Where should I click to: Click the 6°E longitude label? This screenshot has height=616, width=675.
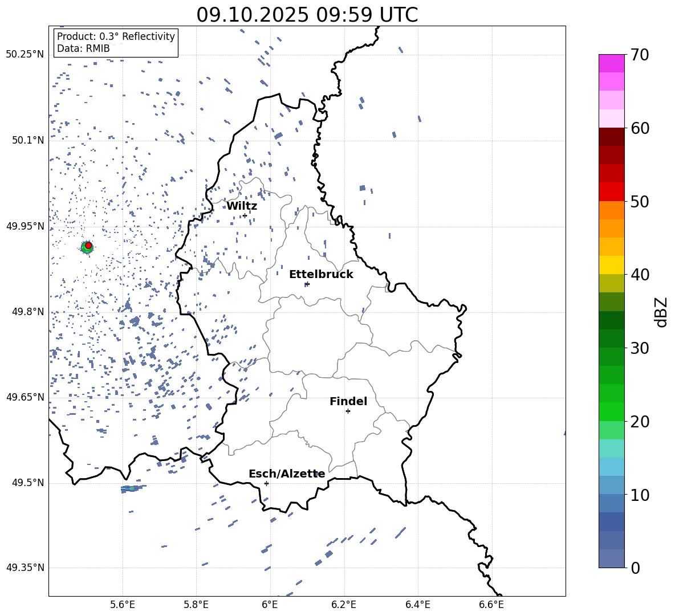coord(270,605)
